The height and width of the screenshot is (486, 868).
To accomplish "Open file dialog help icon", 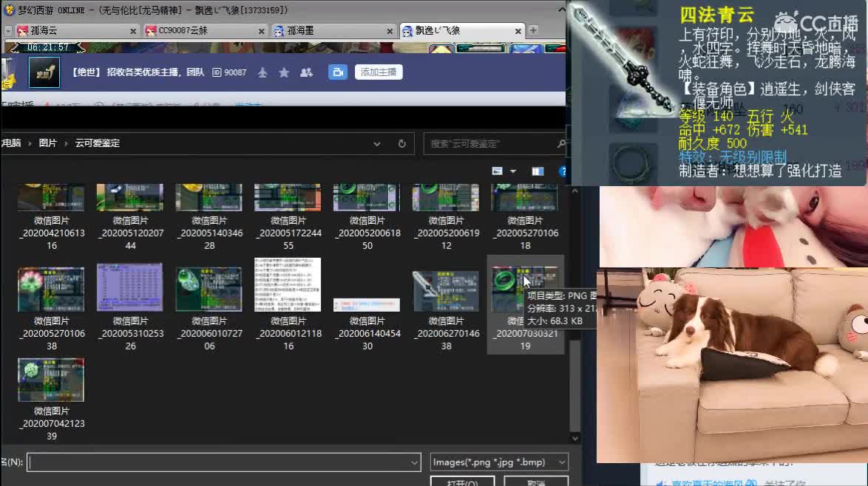I will tap(563, 171).
